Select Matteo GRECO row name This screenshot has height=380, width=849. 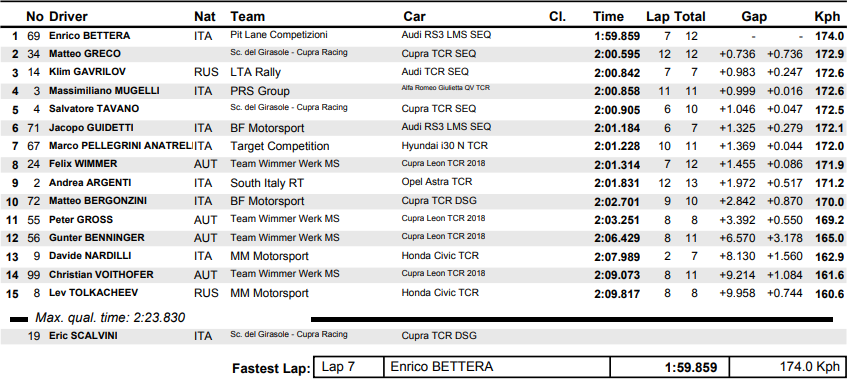point(84,54)
